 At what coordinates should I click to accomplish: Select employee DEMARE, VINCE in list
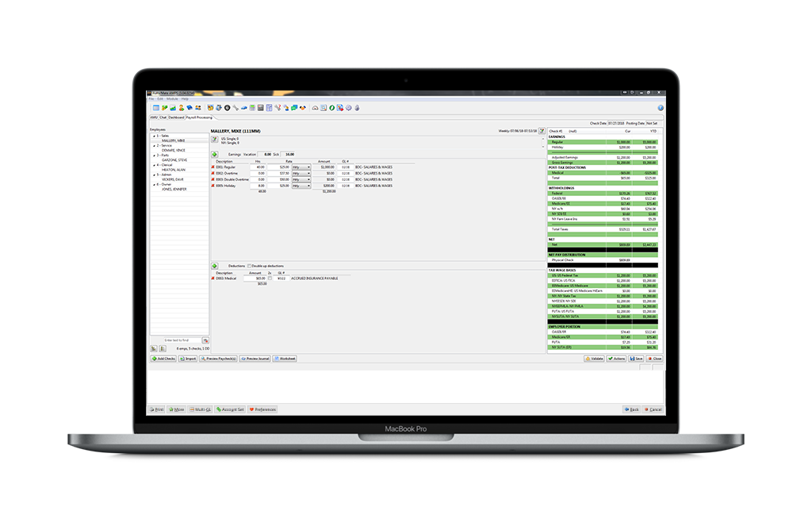pyautogui.click(x=174, y=150)
